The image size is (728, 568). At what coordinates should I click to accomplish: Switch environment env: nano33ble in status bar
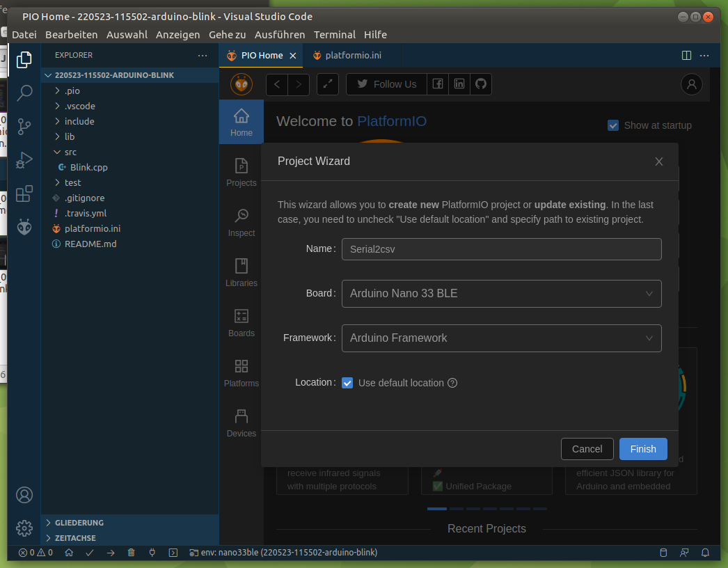[x=283, y=553]
